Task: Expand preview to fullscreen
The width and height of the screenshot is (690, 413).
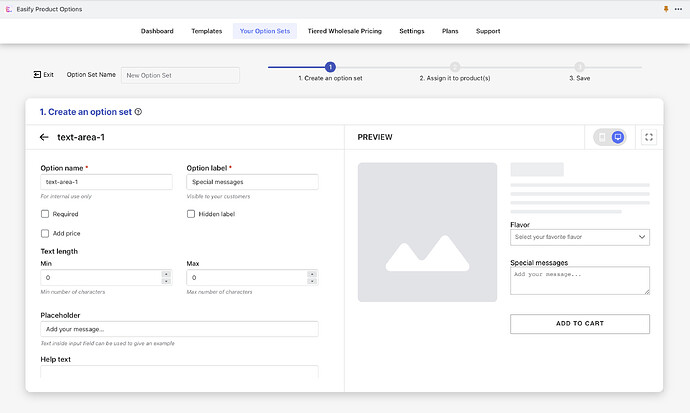Action: coord(649,137)
